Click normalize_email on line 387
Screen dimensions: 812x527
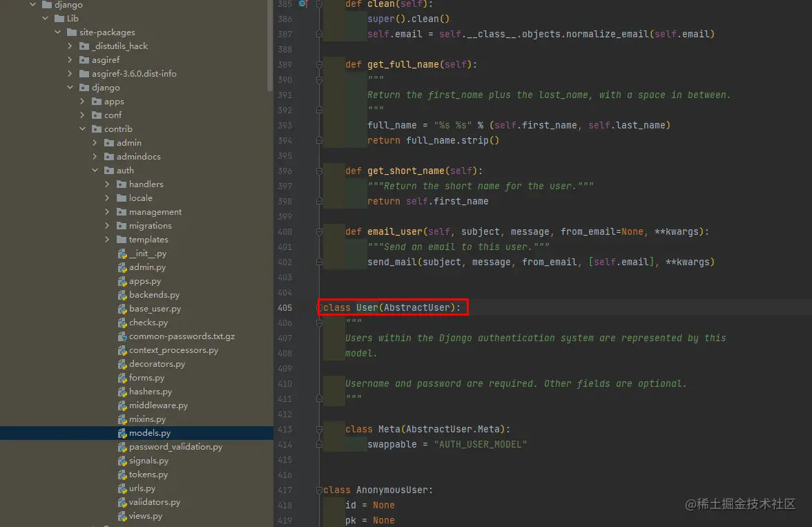click(x=607, y=35)
